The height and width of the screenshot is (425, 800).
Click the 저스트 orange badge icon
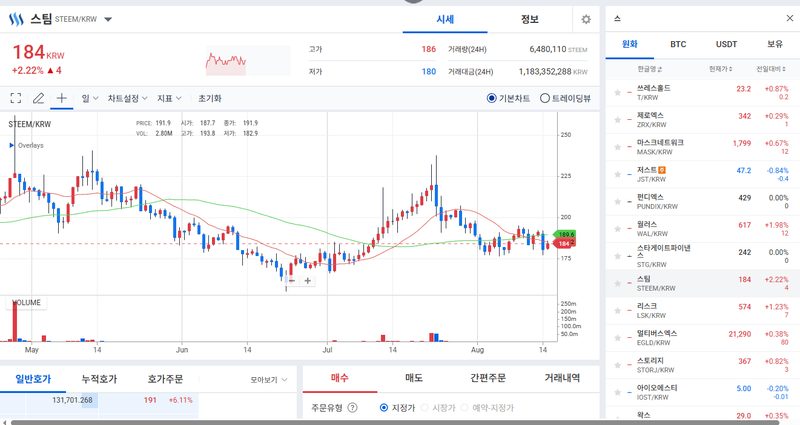[662, 170]
